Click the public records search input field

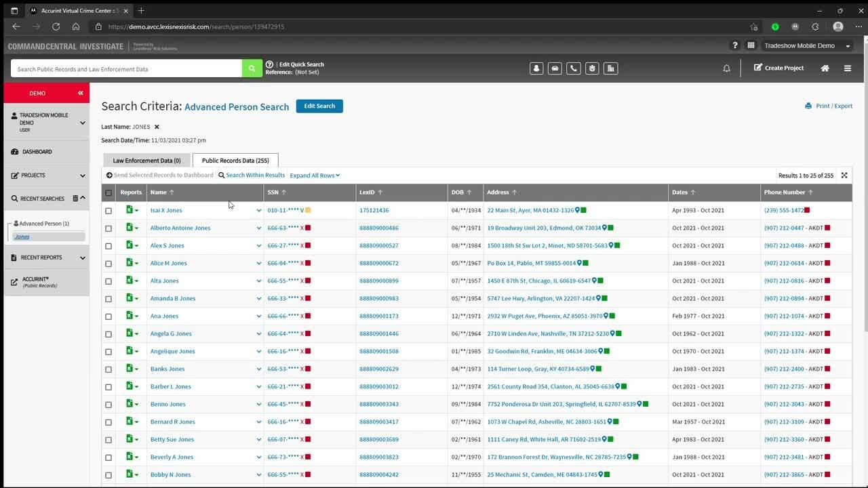(x=126, y=69)
